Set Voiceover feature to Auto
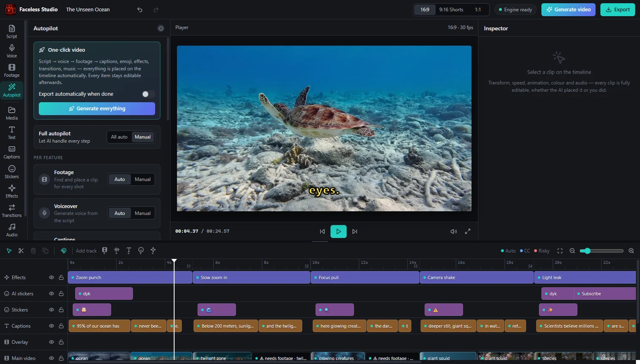 tap(120, 213)
